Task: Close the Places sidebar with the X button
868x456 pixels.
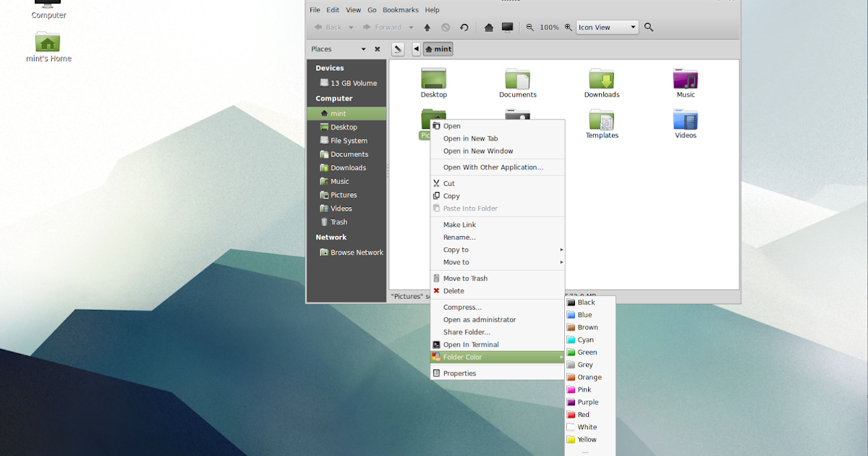Action: pyautogui.click(x=377, y=48)
